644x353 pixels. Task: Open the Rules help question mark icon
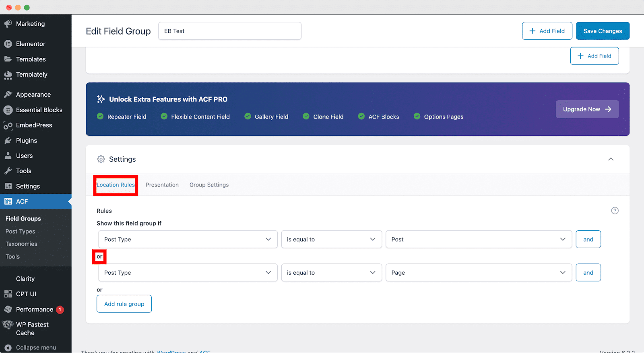point(615,211)
